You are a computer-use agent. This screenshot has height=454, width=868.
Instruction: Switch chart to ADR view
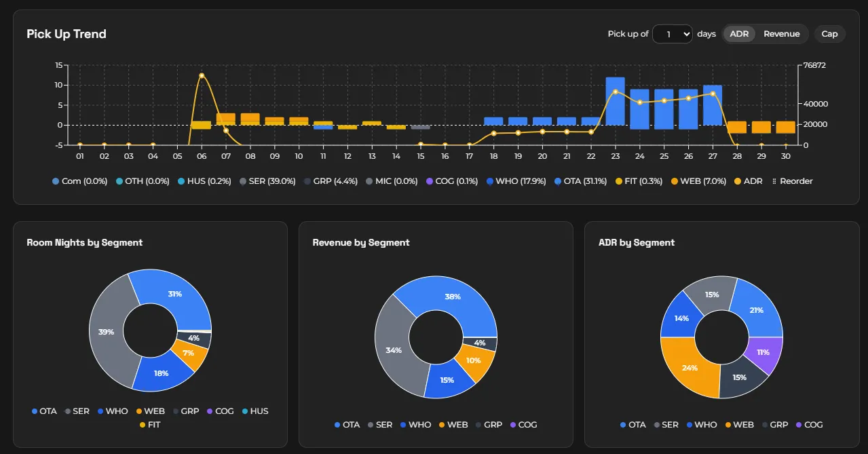[739, 34]
